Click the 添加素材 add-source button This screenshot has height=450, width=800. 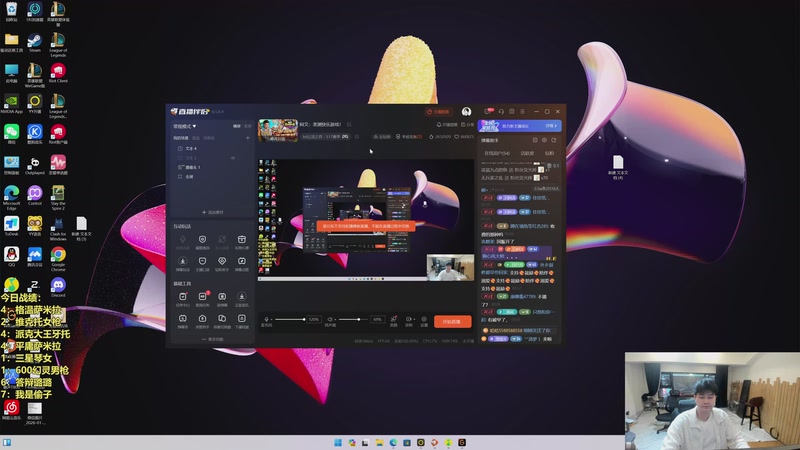213,212
